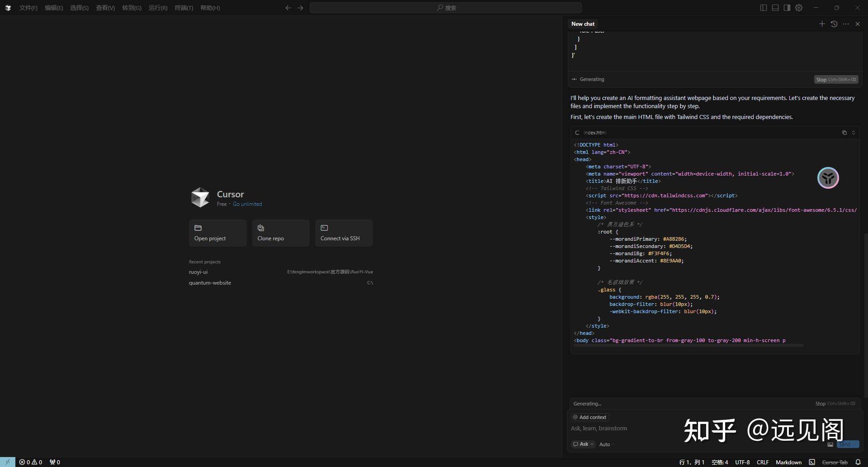This screenshot has height=467, width=868.
Task: Select the New chat tab
Action: 583,24
